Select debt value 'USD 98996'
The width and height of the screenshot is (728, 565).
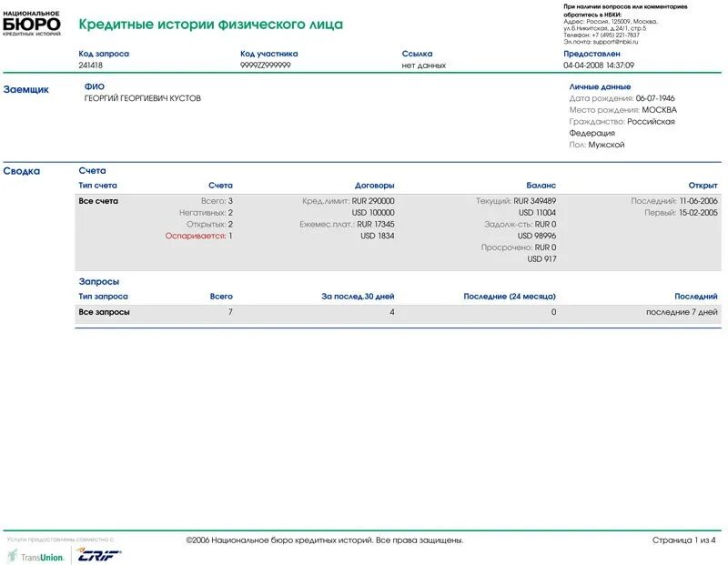(x=537, y=236)
